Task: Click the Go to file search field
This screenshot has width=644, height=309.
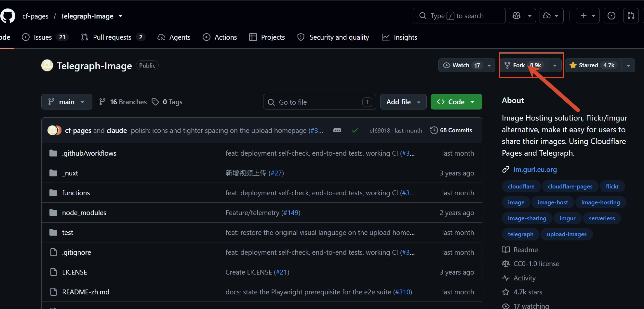Action: tap(319, 102)
